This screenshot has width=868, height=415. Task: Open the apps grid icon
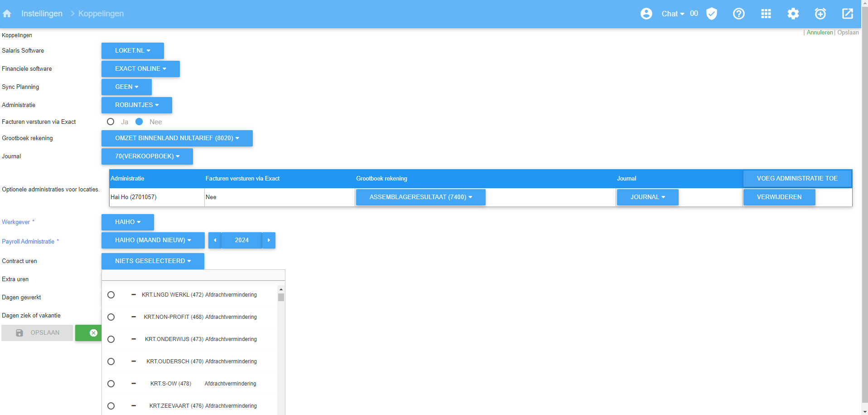[x=766, y=14]
